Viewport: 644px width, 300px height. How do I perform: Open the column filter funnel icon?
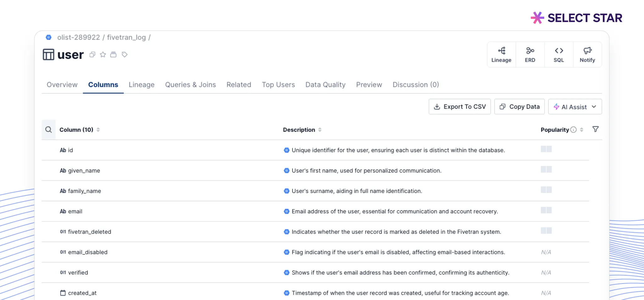[595, 129]
